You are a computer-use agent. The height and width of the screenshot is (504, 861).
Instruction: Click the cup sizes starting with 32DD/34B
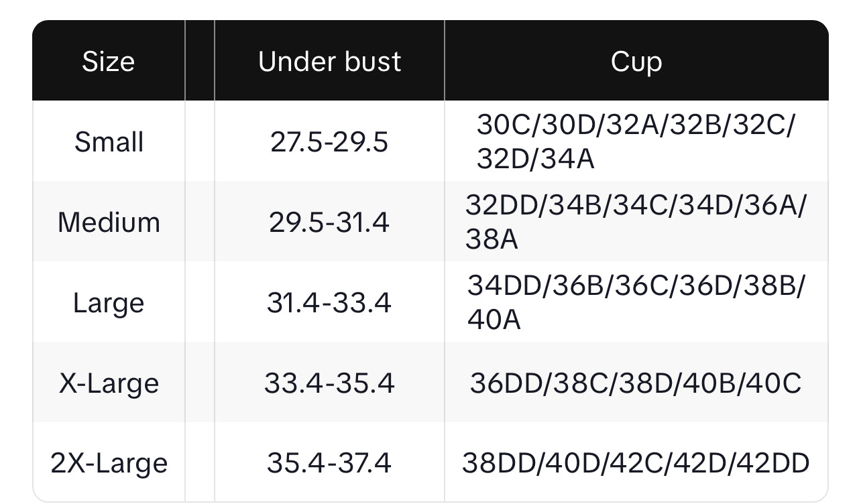(x=636, y=223)
